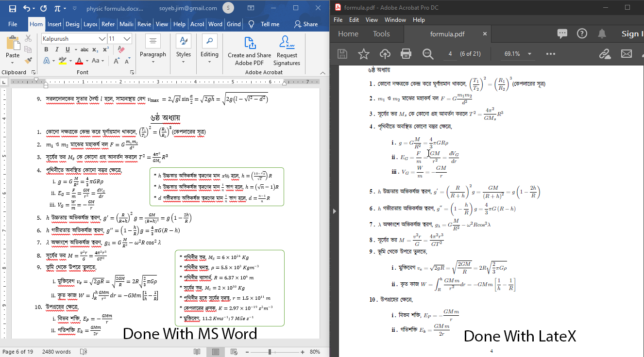
Task: Save the PDF file in Acrobat
Action: tap(342, 54)
